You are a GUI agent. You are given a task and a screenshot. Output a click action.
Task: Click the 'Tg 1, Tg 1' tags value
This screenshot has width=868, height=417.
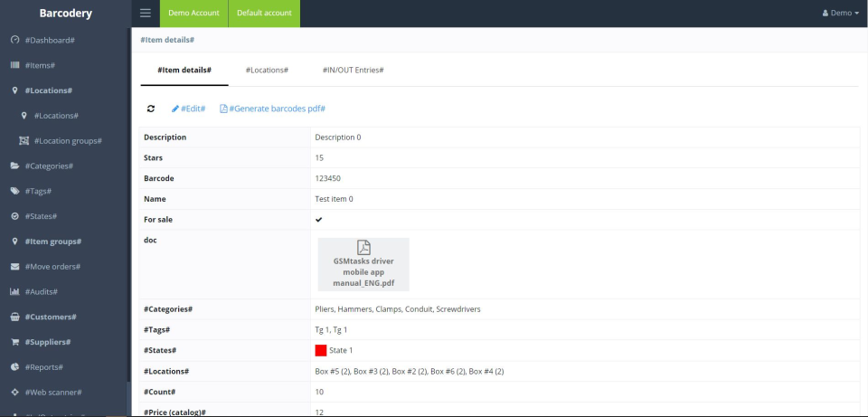coord(331,329)
